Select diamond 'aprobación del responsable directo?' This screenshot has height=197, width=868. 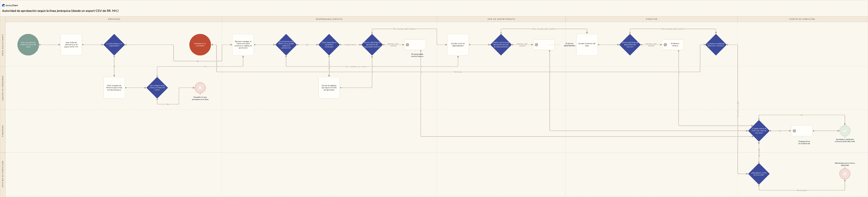372,45
